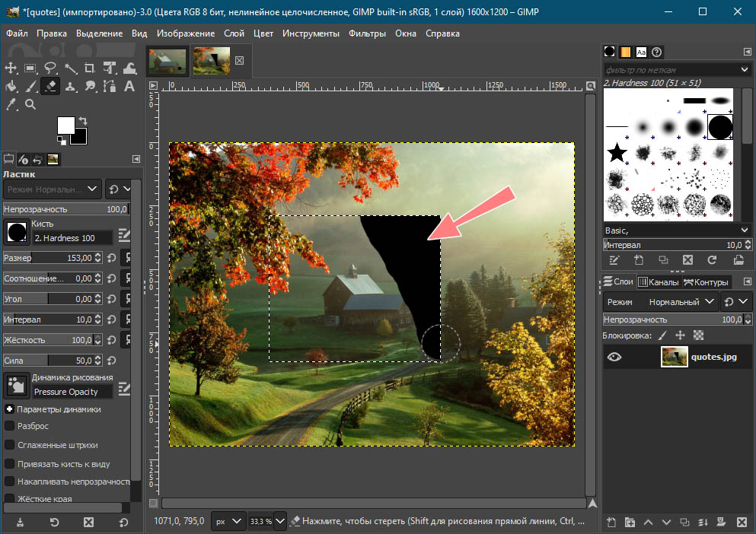The image size is (756, 534).
Task: Enable the Сглаженные штрихи checkbox
Action: pos(9,445)
